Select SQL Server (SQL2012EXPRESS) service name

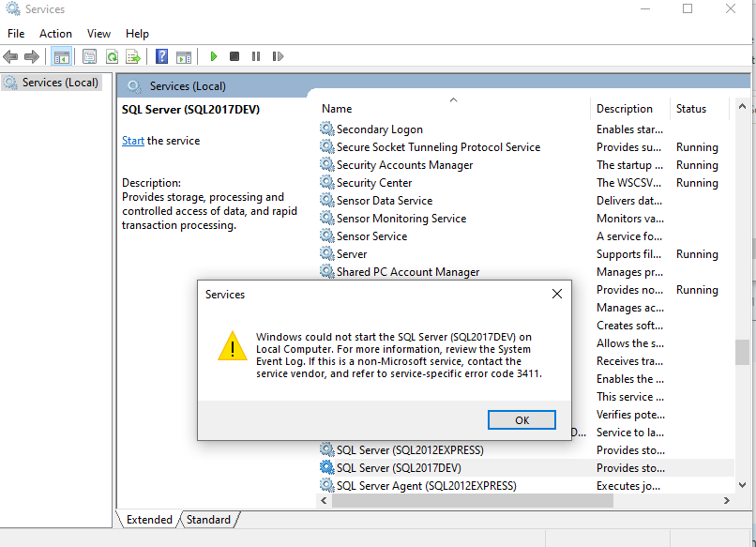(x=410, y=449)
